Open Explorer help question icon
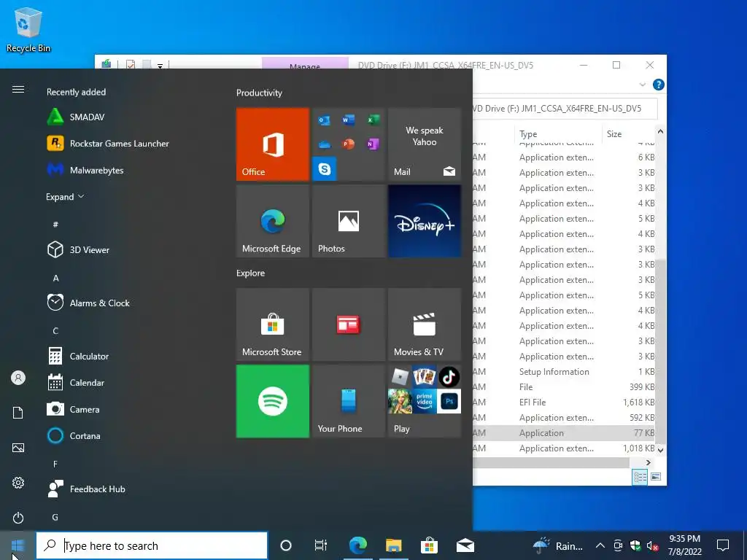The height and width of the screenshot is (560, 747). [659, 85]
